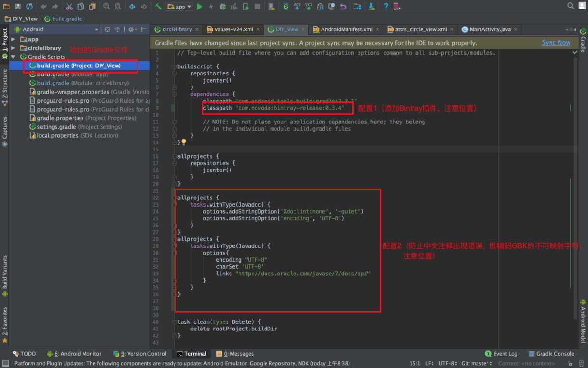Select settings.gradle (Project Settings) file

coord(75,127)
